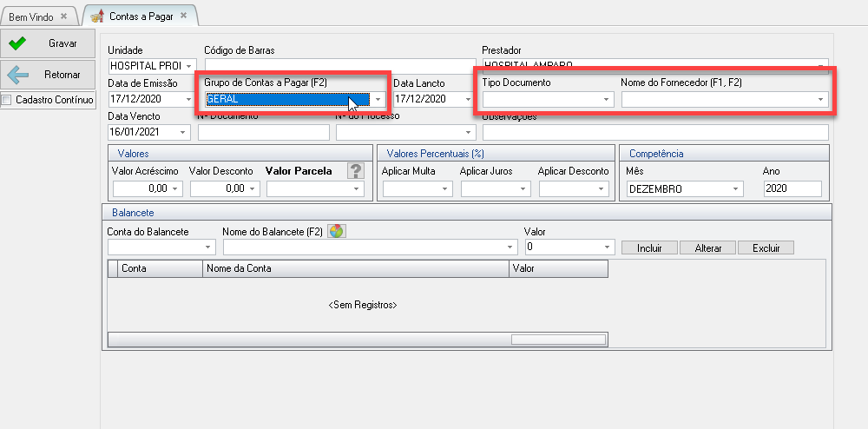Open the Mês competência dropdown

[x=736, y=188]
